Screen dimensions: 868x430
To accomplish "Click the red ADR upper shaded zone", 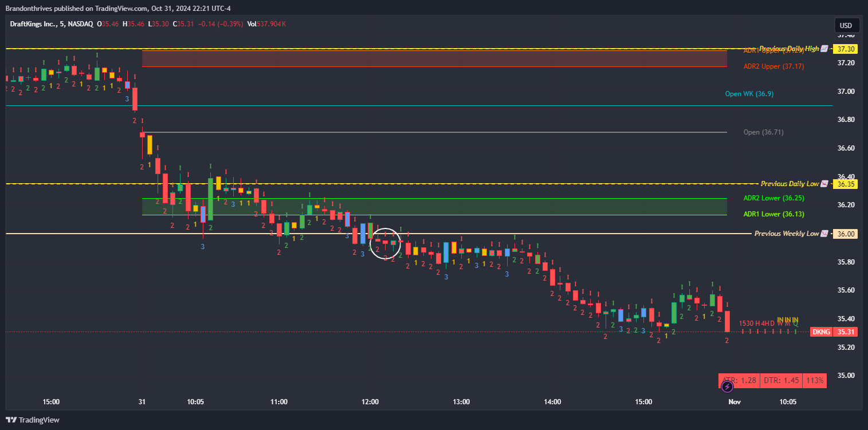I will [434, 58].
